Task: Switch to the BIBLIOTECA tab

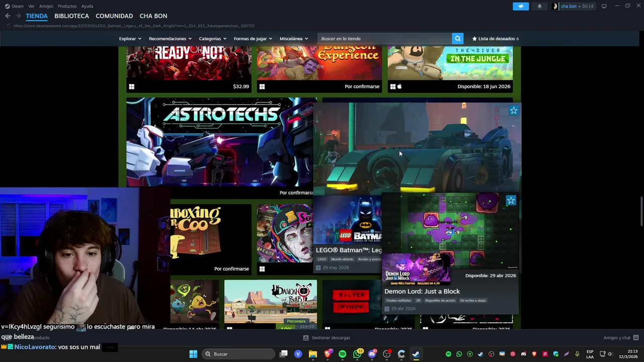Action: (71, 16)
